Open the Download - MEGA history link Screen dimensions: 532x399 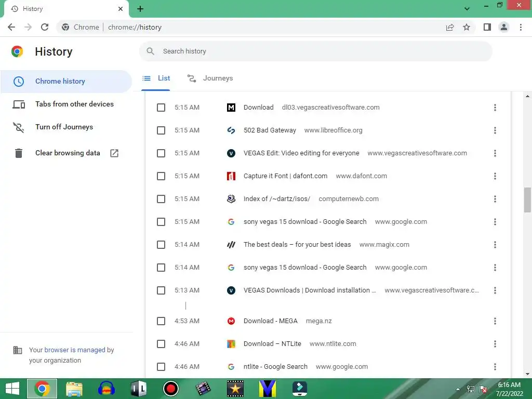click(x=270, y=321)
